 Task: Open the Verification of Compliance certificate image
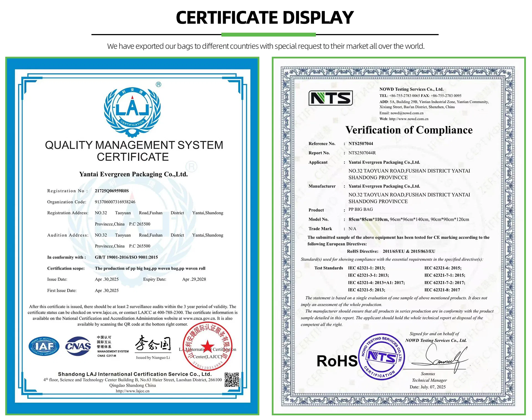(x=399, y=236)
